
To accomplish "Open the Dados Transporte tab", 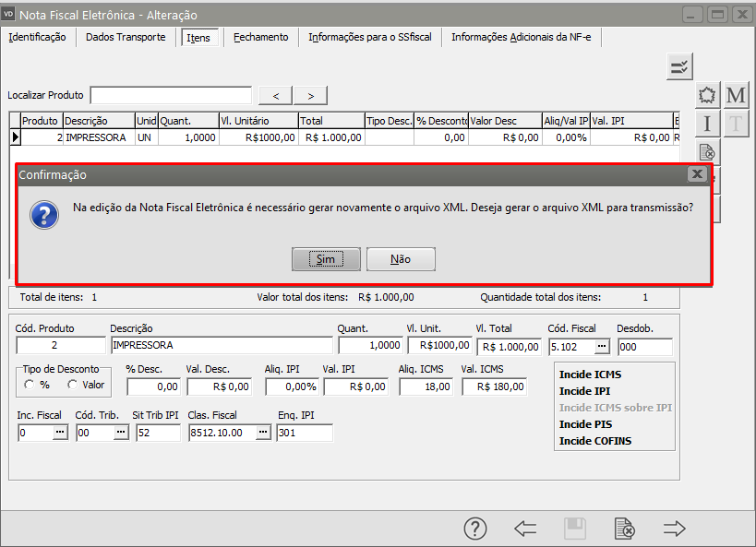I will pyautogui.click(x=126, y=37).
